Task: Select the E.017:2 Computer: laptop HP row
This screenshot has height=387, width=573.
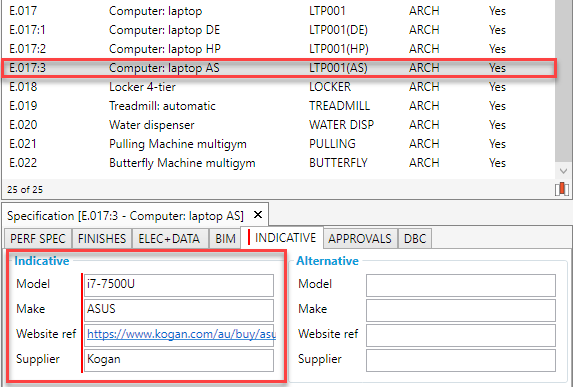Action: coord(278,49)
